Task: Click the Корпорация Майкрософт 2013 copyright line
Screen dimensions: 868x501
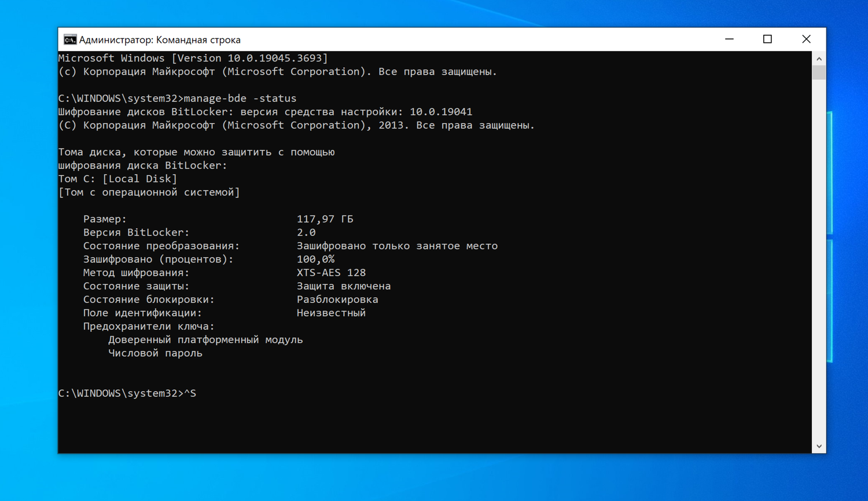Action: click(x=297, y=125)
